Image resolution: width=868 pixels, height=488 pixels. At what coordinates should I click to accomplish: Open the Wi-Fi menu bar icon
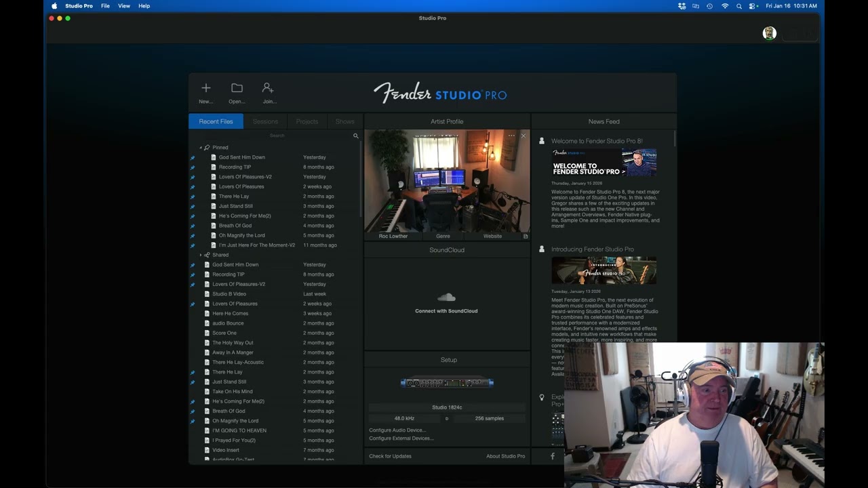(x=725, y=6)
